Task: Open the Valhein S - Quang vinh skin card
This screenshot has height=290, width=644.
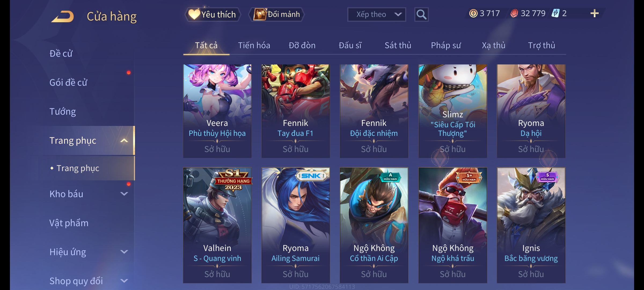Action: pos(217,225)
